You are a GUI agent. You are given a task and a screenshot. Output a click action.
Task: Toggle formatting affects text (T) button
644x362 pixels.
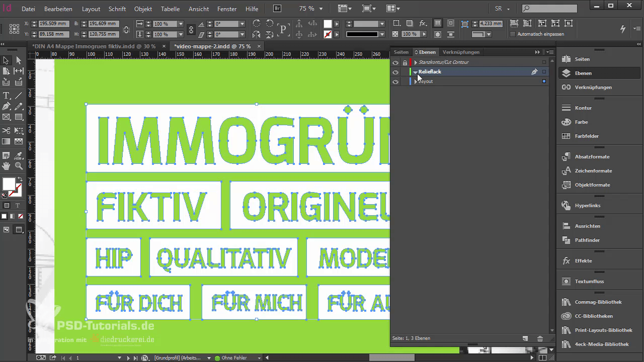tap(18, 206)
